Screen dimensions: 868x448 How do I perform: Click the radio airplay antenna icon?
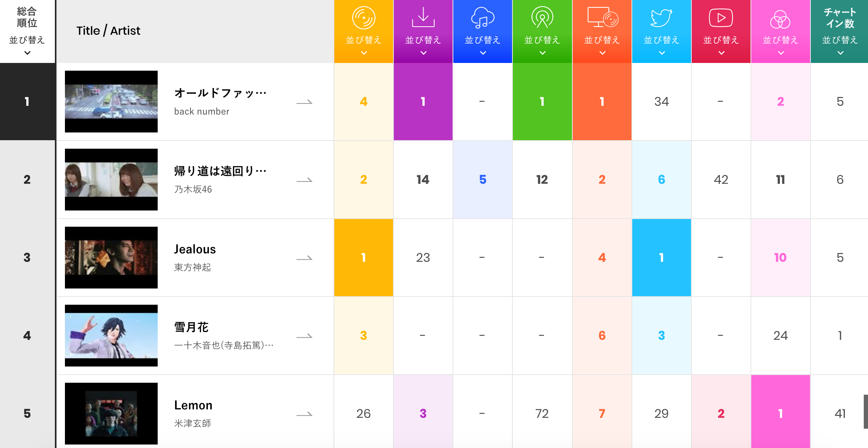coord(542,18)
